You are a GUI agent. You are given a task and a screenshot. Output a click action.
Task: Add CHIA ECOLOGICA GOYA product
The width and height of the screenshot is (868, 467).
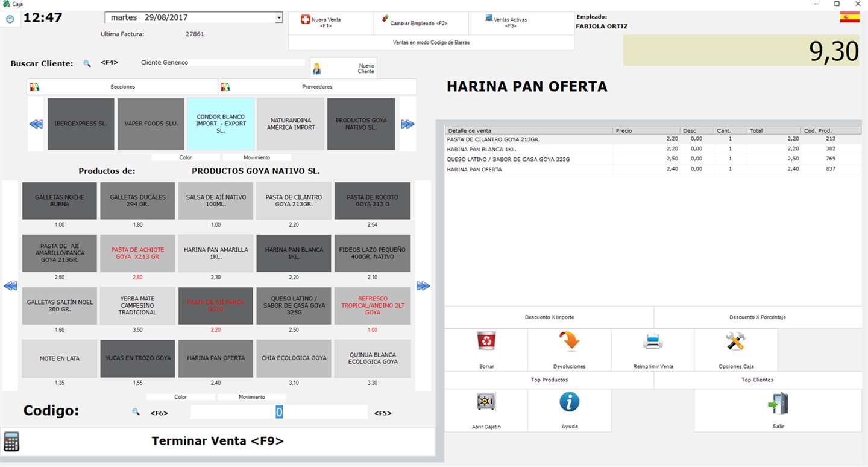(294, 358)
